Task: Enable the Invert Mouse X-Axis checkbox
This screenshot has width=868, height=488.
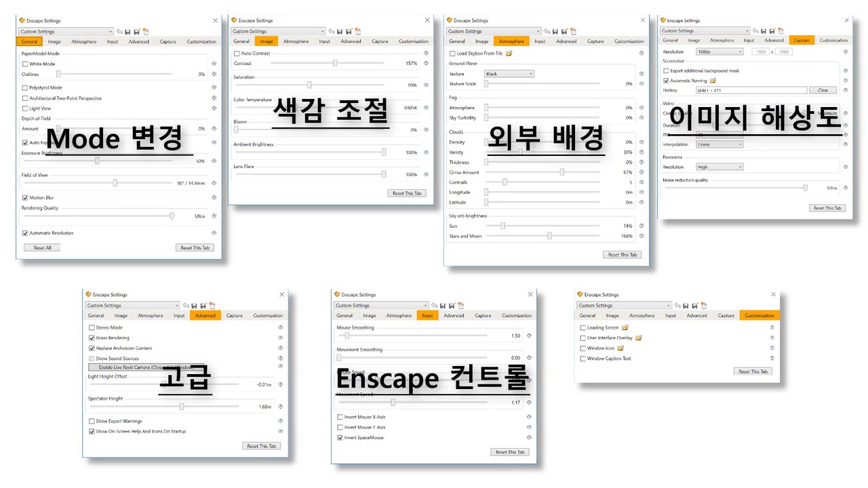Action: 340,417
